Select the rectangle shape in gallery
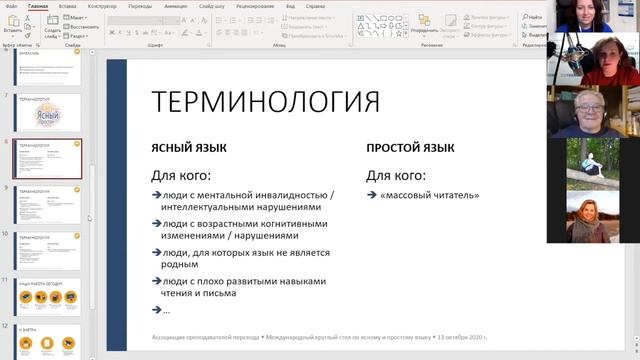Image resolution: width=640 pixels, height=360 pixels. point(384,18)
